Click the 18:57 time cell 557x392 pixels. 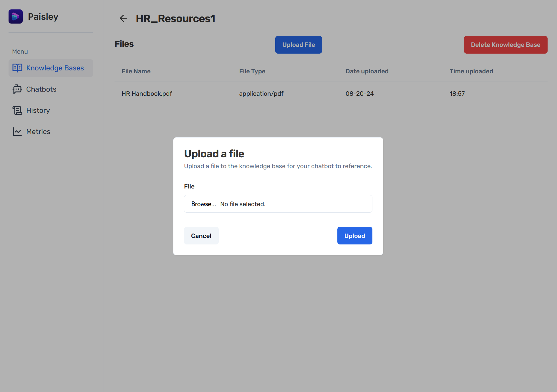pos(457,94)
